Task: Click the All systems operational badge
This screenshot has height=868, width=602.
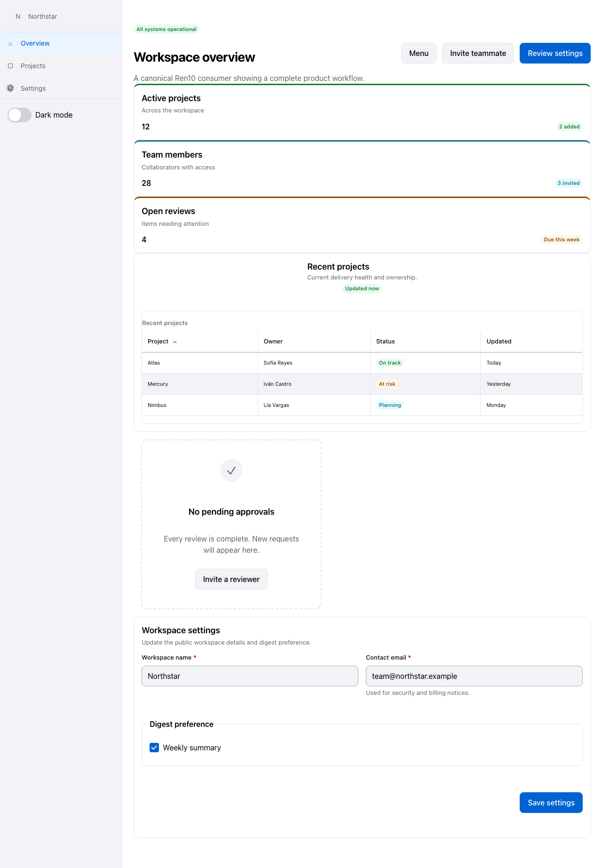Action: 166,29
